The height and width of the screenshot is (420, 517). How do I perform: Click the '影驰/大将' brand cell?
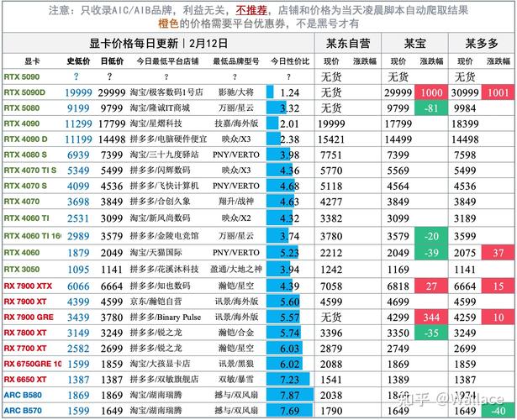236,92
